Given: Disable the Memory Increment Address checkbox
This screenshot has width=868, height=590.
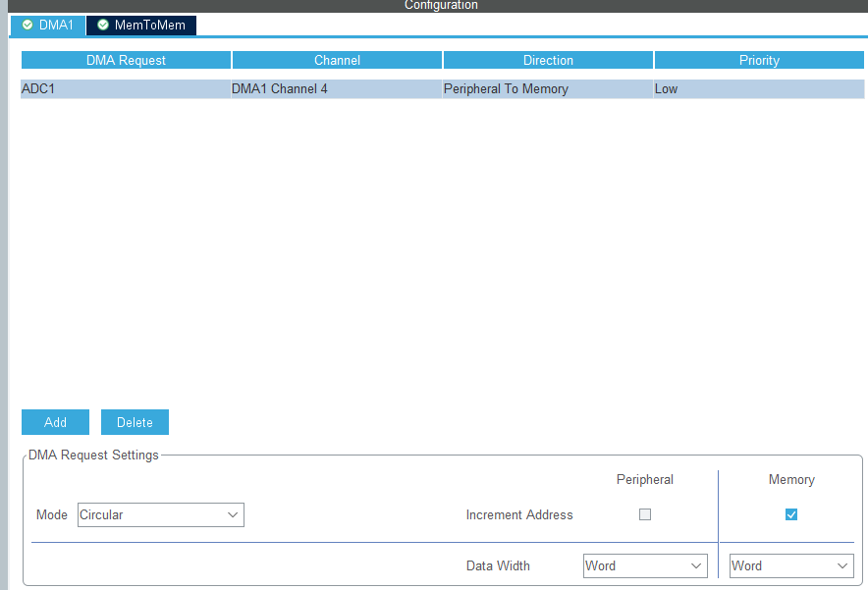Looking at the screenshot, I should coord(791,513).
